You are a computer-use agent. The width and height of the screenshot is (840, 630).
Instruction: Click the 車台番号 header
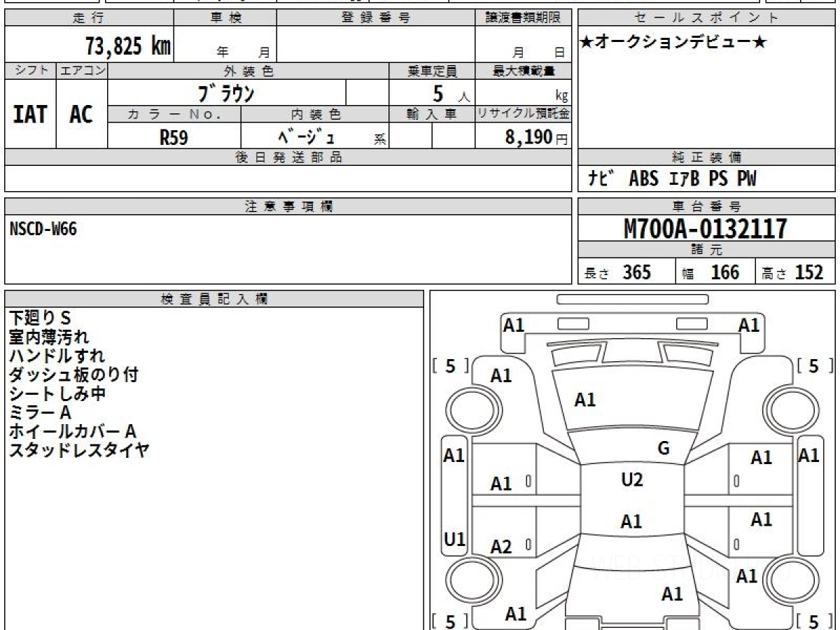[706, 206]
